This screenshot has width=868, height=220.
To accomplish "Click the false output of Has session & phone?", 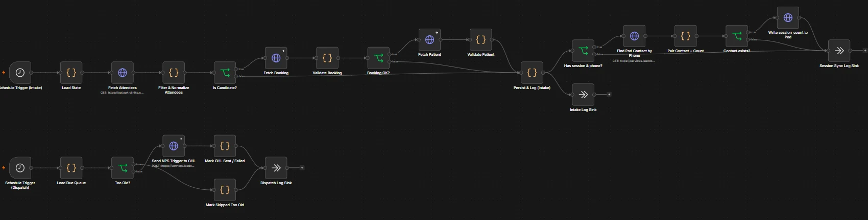I will [594, 55].
